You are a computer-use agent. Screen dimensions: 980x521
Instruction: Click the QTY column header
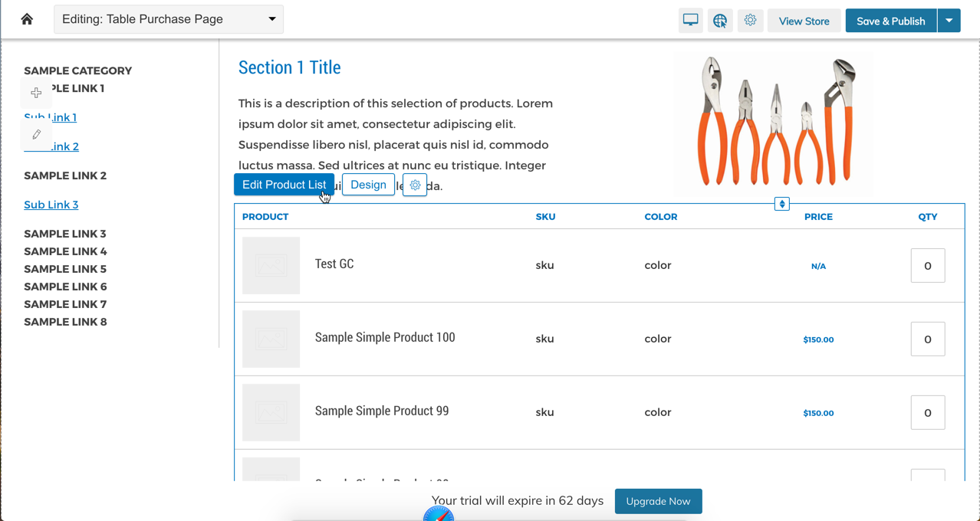click(x=928, y=217)
